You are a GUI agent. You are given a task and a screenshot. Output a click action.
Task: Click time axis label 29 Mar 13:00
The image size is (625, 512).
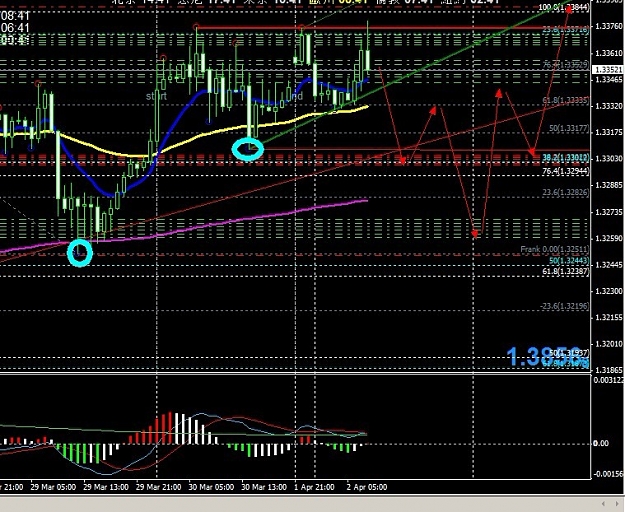click(106, 487)
